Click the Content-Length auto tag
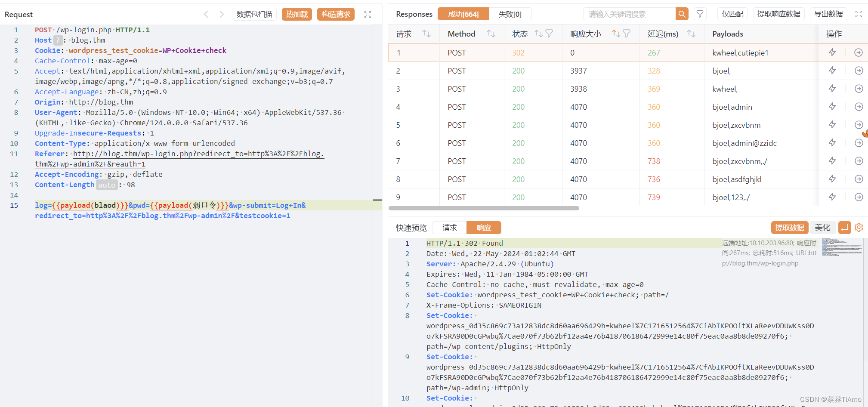Image resolution: width=868 pixels, height=407 pixels. (x=107, y=185)
